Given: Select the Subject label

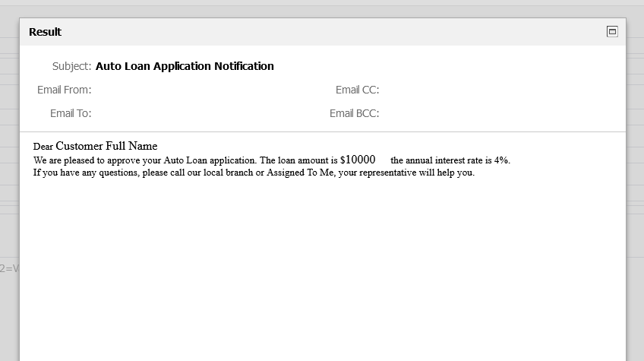Looking at the screenshot, I should pyautogui.click(x=72, y=66).
